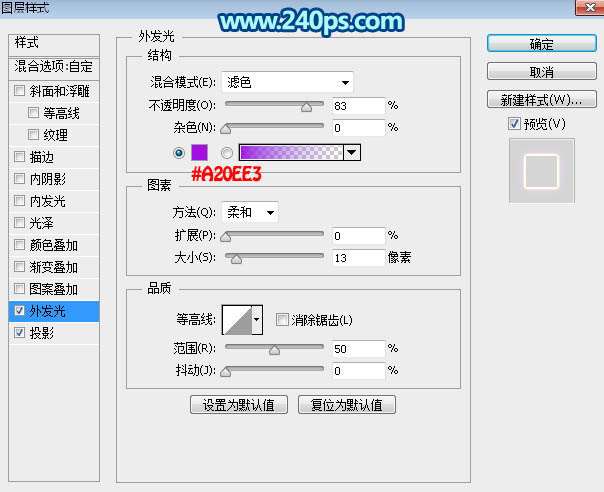This screenshot has height=492, width=604.
Task: Enable the 描边 checkbox
Action: tap(19, 157)
